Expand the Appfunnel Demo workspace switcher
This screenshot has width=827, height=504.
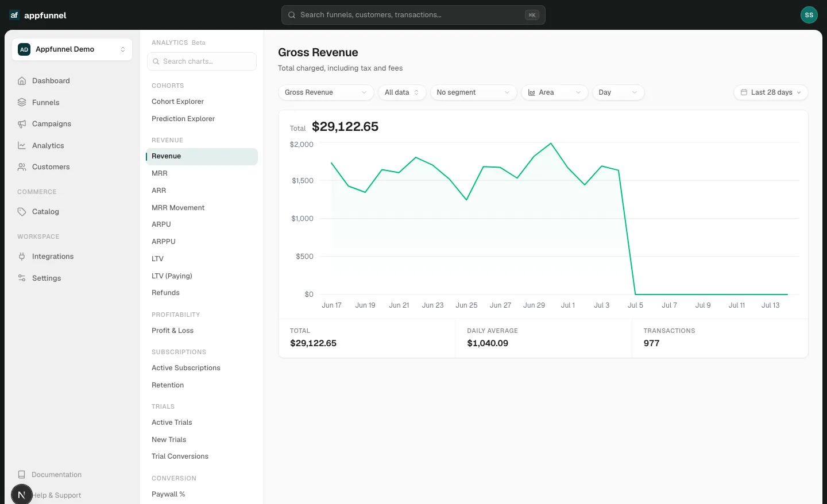(72, 49)
